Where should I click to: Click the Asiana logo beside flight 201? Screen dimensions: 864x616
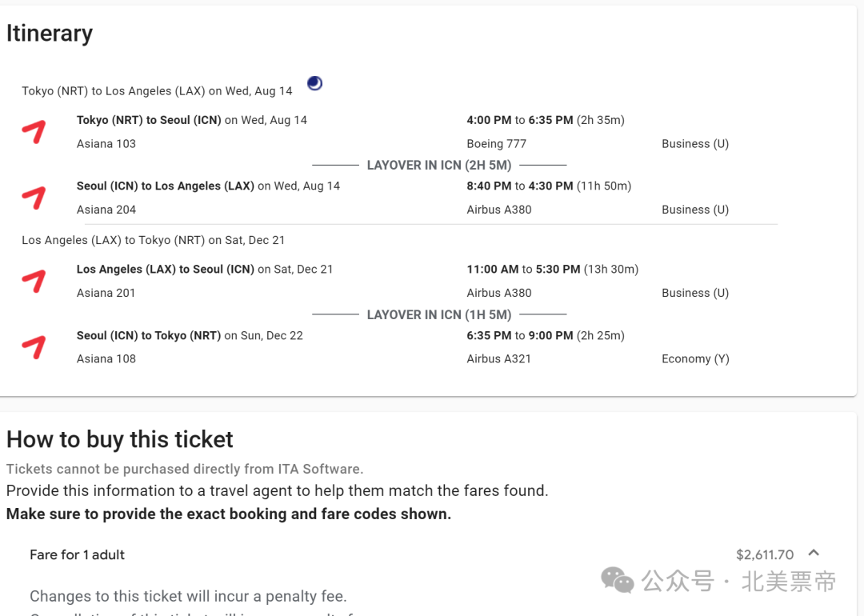(34, 280)
